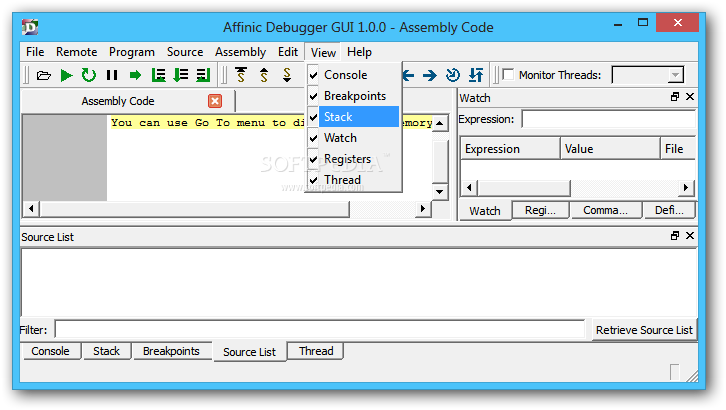Switch to the Console bottom tab
The height and width of the screenshot is (410, 726).
coord(50,351)
